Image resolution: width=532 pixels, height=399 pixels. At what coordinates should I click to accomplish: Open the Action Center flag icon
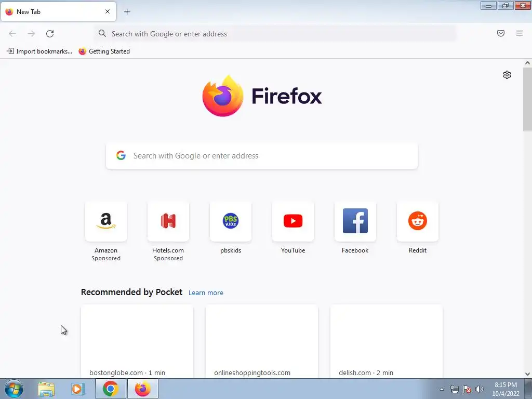click(x=467, y=389)
